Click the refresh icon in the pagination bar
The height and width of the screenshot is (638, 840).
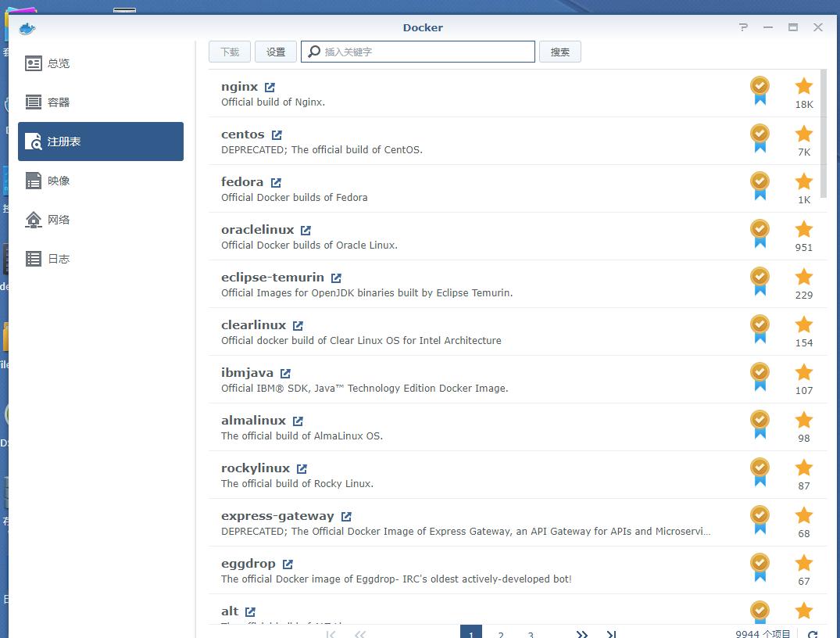[813, 634]
